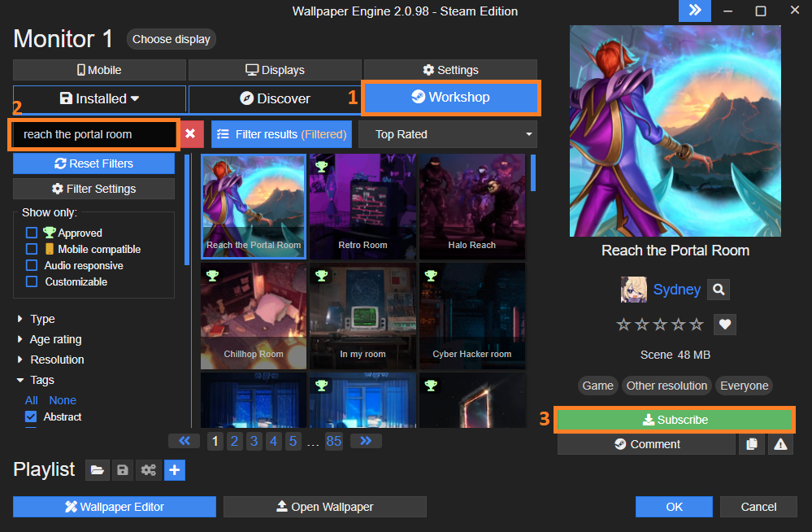Rate wallpaper five stars with the last star
This screenshot has width=812, height=532.
click(697, 325)
